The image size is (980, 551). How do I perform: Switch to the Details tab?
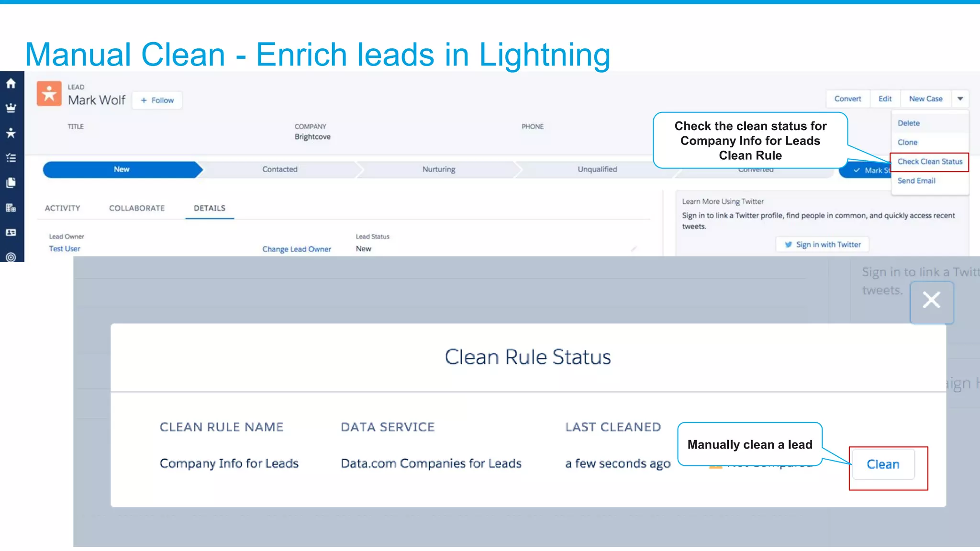click(210, 208)
